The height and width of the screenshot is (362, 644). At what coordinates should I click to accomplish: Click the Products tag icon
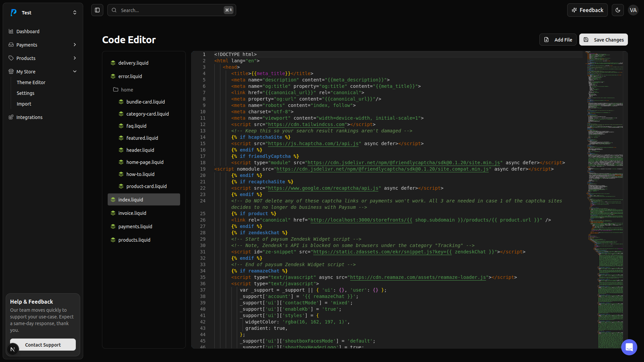pyautogui.click(x=11, y=58)
